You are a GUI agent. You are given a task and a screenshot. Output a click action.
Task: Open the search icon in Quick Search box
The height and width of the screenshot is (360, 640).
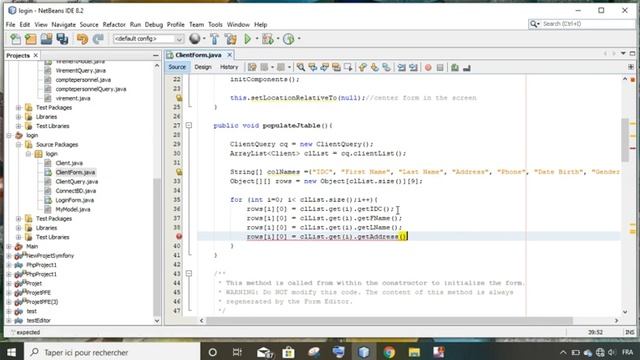pos(534,24)
